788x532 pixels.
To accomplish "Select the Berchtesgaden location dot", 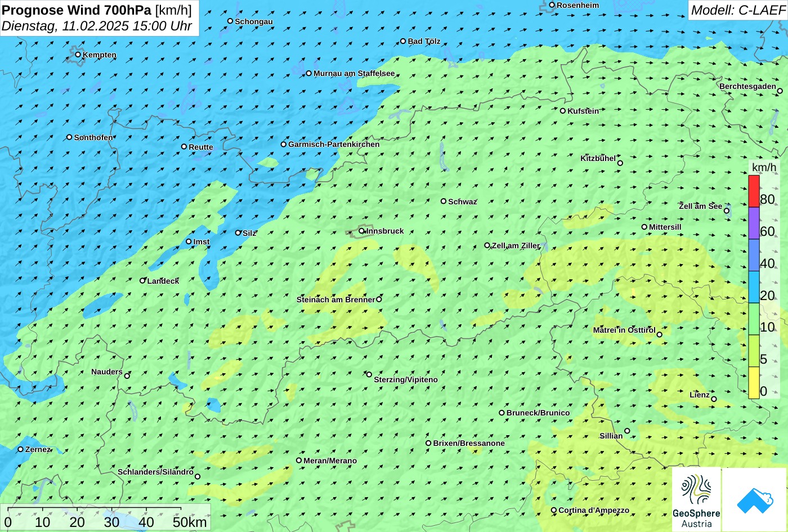I will 780,91.
